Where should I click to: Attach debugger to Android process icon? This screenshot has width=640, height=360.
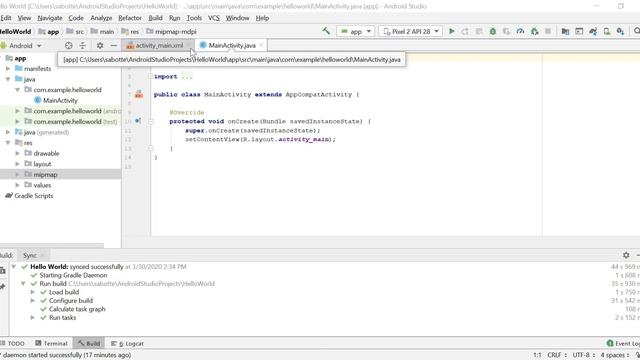click(534, 31)
